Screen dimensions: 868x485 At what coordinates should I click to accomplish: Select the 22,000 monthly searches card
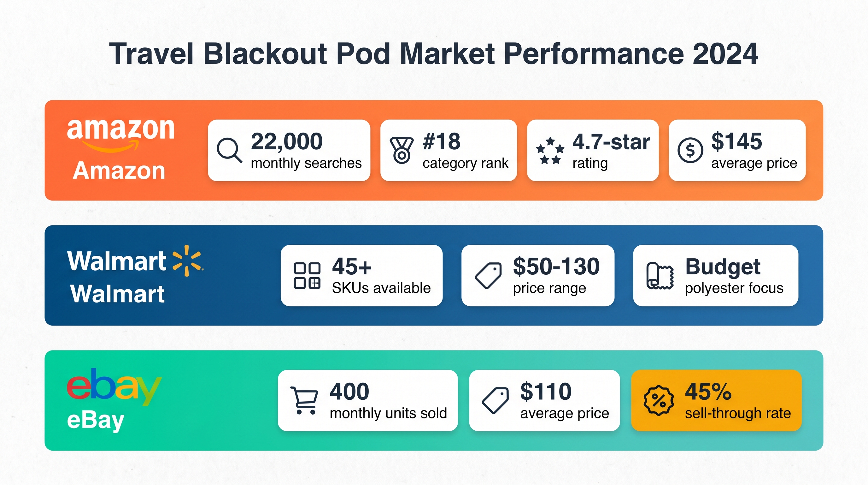tap(289, 150)
